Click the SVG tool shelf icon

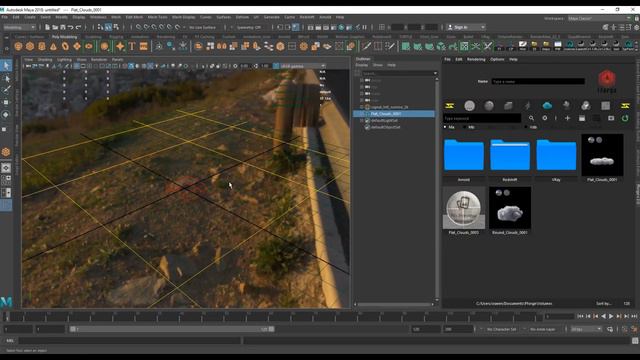(143, 47)
